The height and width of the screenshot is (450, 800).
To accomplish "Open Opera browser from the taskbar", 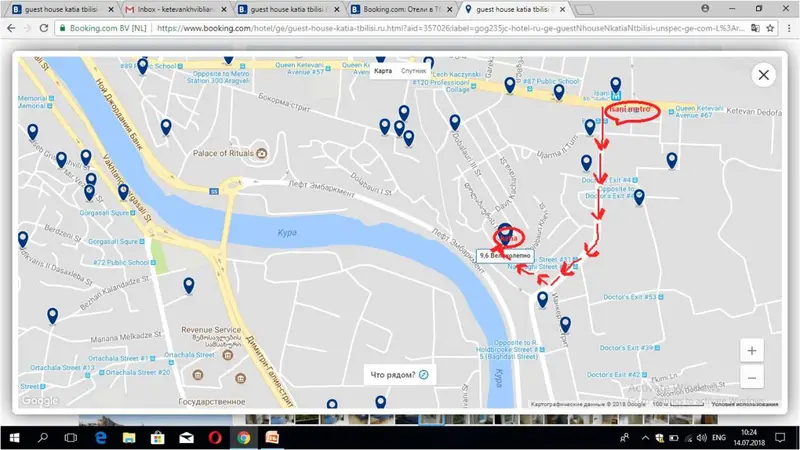I will coord(215,438).
